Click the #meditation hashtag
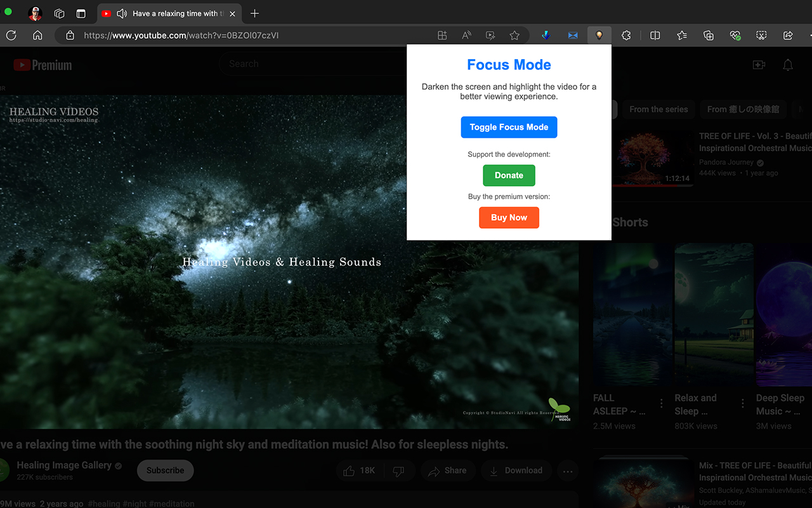This screenshot has height=508, width=812. [171, 504]
